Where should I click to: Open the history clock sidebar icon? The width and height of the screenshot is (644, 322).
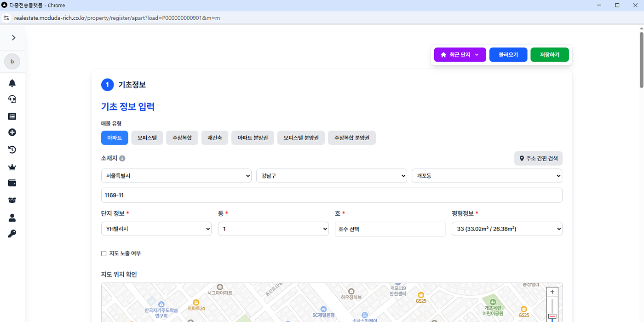(12, 149)
